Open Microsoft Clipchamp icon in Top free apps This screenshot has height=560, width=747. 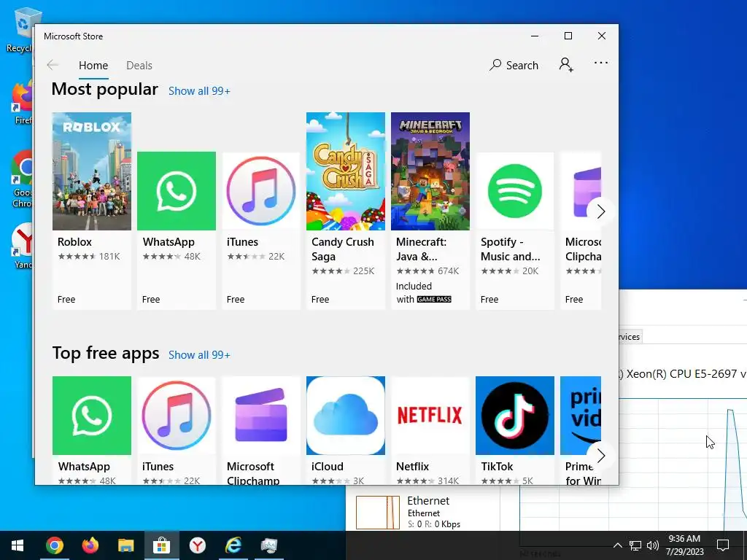click(261, 416)
